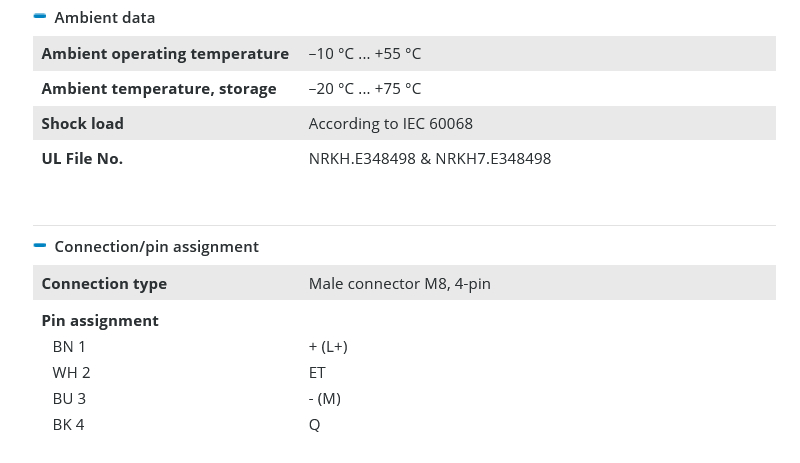Screen dimensions: 800x463
Task: Click the Connection/pin assignment heading text
Action: (x=156, y=246)
